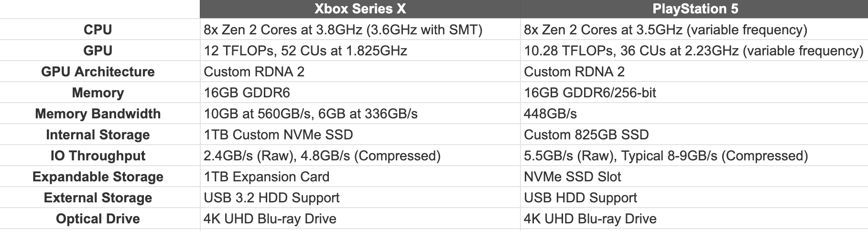Select the PlayStation CPU cell with 3.5GHz

[665, 30]
